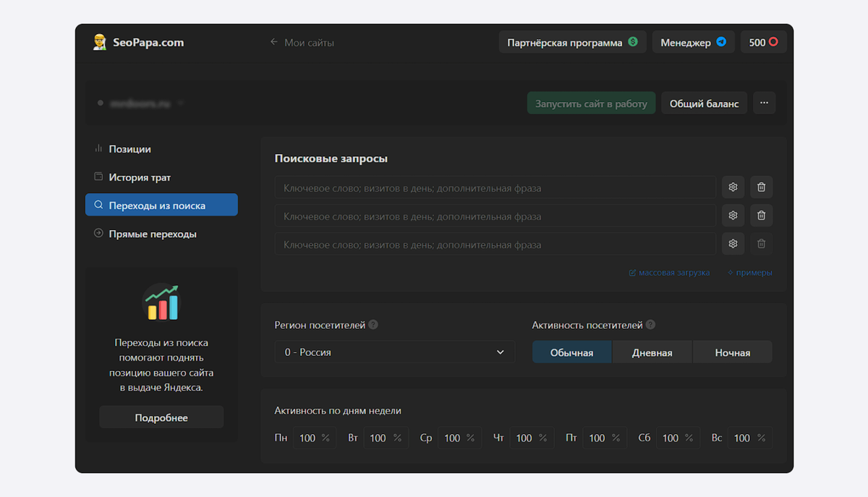Screen dimensions: 868x497
Task: Focus the second keyword query field
Action: tap(495, 216)
